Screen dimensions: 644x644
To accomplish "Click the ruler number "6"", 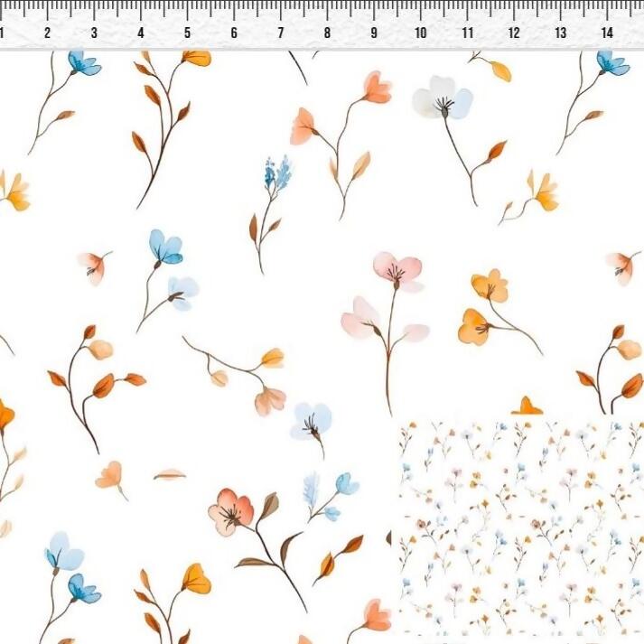I will pyautogui.click(x=234, y=33).
